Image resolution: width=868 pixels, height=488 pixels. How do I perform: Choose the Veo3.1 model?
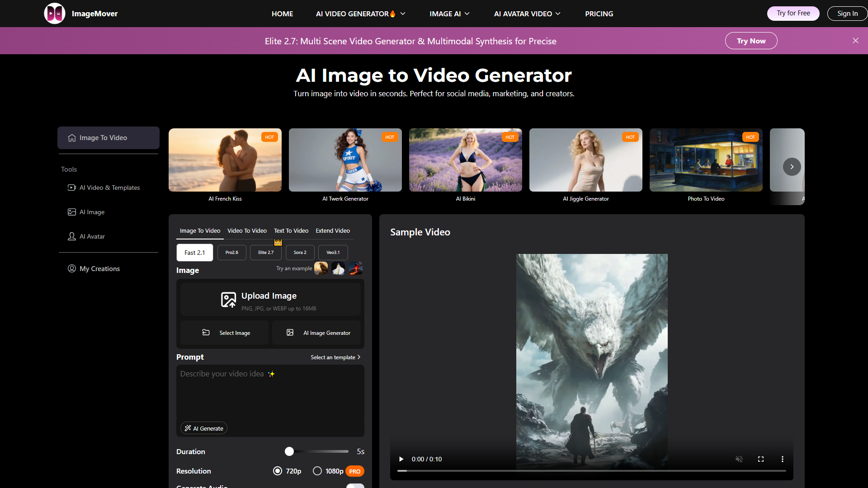click(333, 253)
